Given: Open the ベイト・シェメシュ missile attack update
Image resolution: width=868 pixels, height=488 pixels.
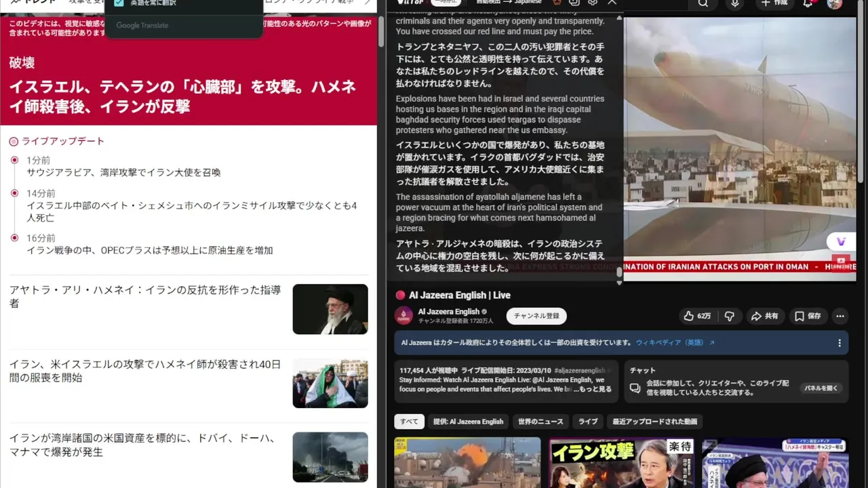Looking at the screenshot, I should (192, 211).
